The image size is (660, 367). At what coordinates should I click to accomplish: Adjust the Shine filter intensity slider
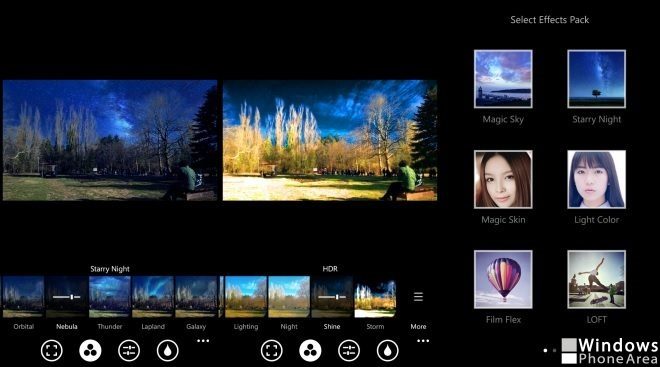tap(332, 297)
